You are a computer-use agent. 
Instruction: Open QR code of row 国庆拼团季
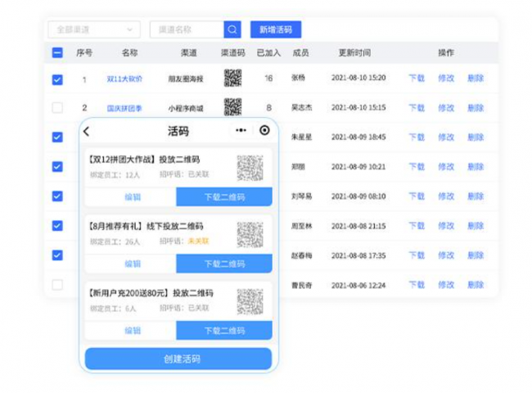(232, 107)
